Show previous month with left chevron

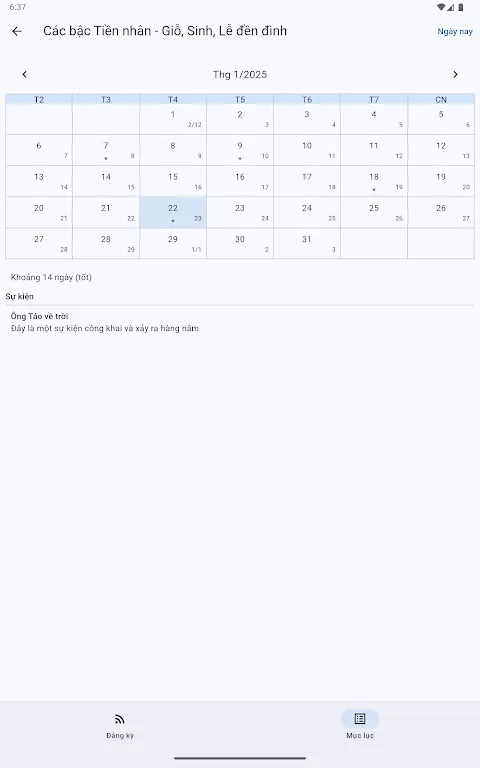pos(24,74)
